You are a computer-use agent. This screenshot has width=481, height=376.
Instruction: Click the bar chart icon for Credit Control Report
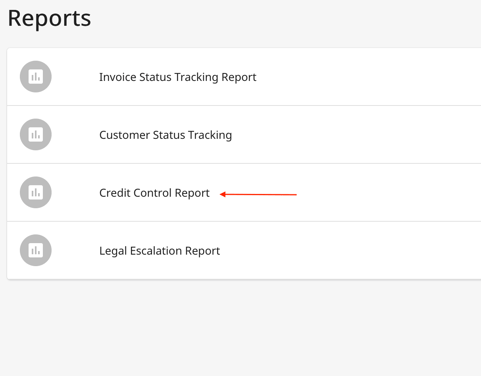[36, 192]
